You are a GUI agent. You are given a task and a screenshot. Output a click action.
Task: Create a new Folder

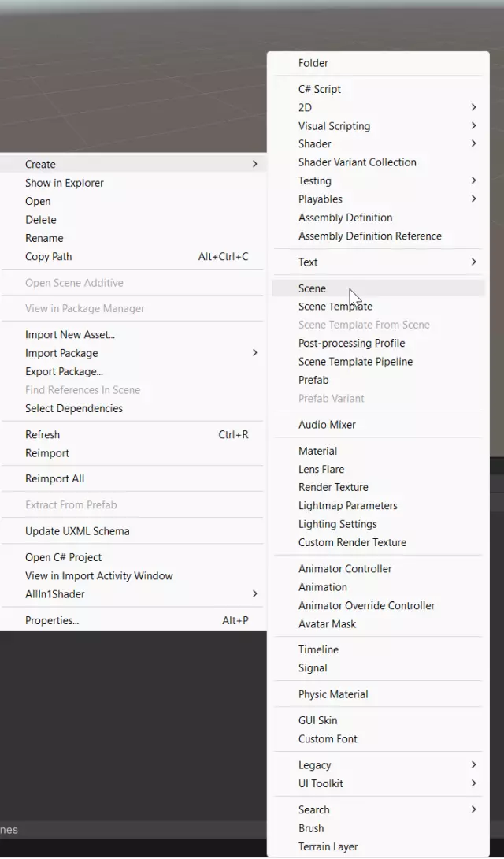pos(313,63)
